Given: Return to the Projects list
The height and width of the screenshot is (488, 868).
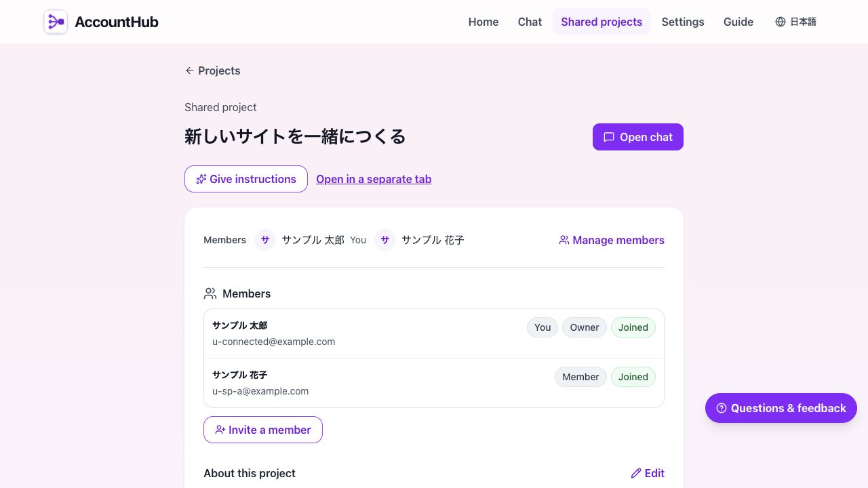Looking at the screenshot, I should [212, 70].
